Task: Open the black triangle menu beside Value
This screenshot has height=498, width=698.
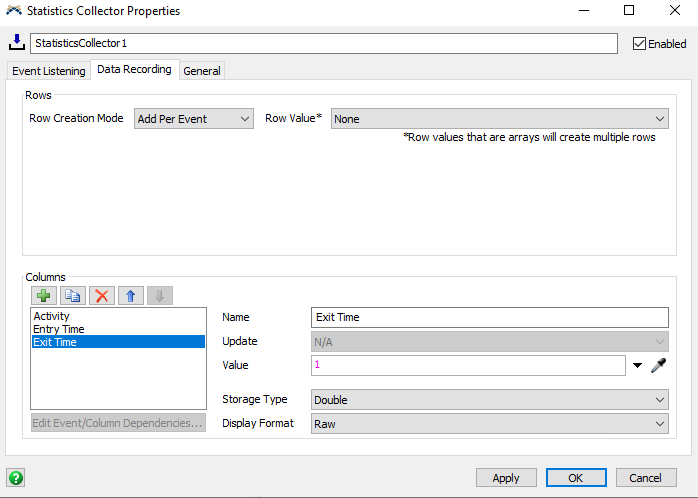Action: pyautogui.click(x=638, y=366)
